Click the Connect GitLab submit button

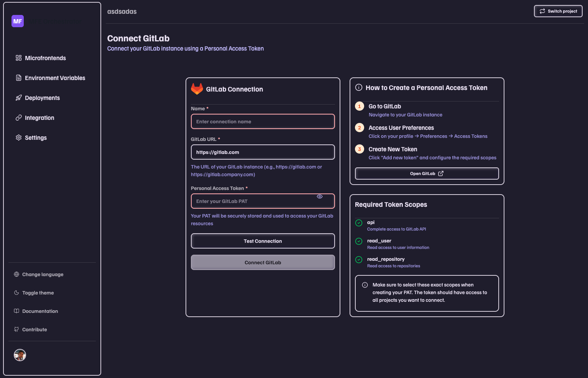coord(263,262)
